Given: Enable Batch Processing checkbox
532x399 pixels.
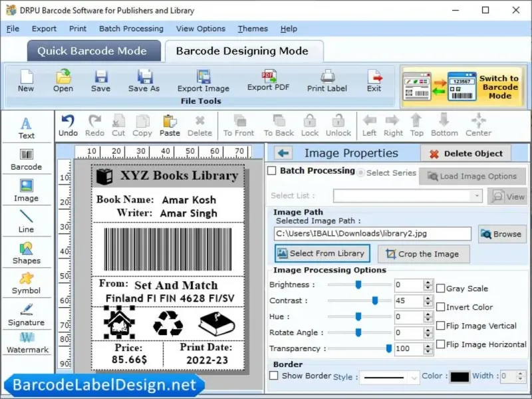Looking at the screenshot, I should pyautogui.click(x=272, y=170).
